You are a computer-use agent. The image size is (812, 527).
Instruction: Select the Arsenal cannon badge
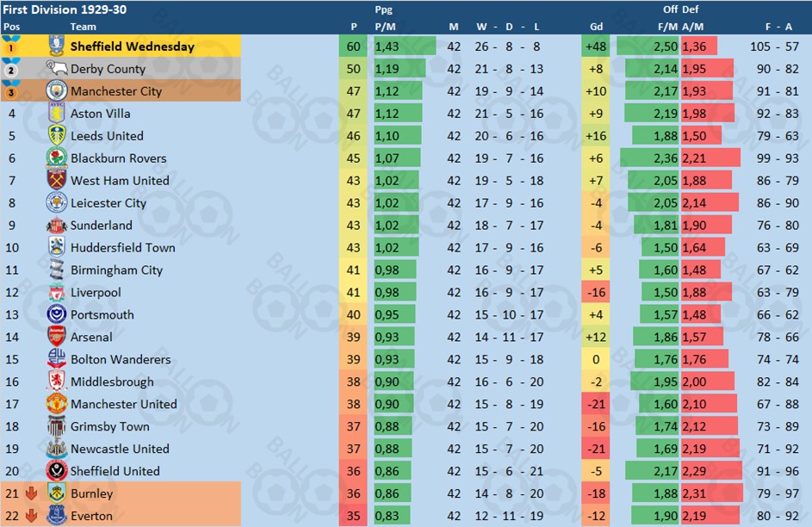(57, 337)
